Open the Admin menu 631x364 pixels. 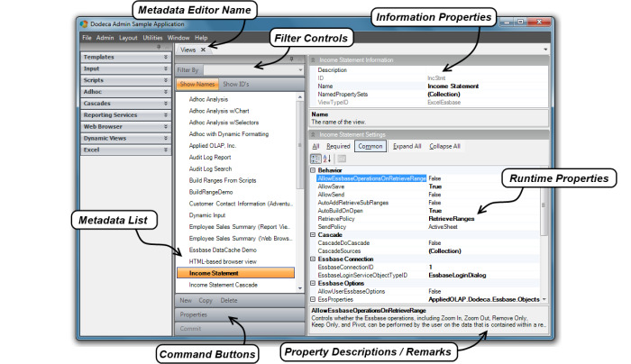coord(105,38)
